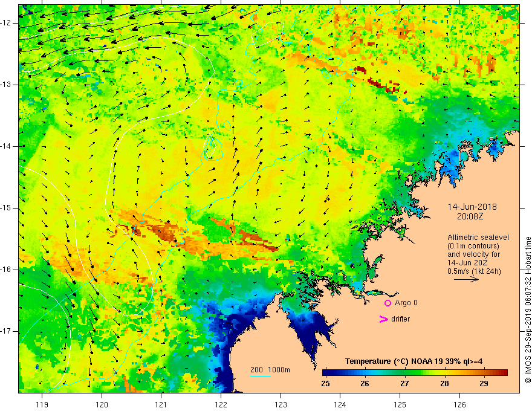Click the '200 1000m' depth contour label
Viewport: 532px width, 411px height.
[270, 370]
